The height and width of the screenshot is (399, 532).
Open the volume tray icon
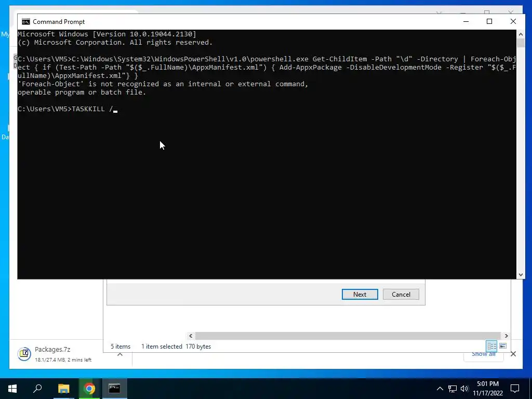coord(464,389)
